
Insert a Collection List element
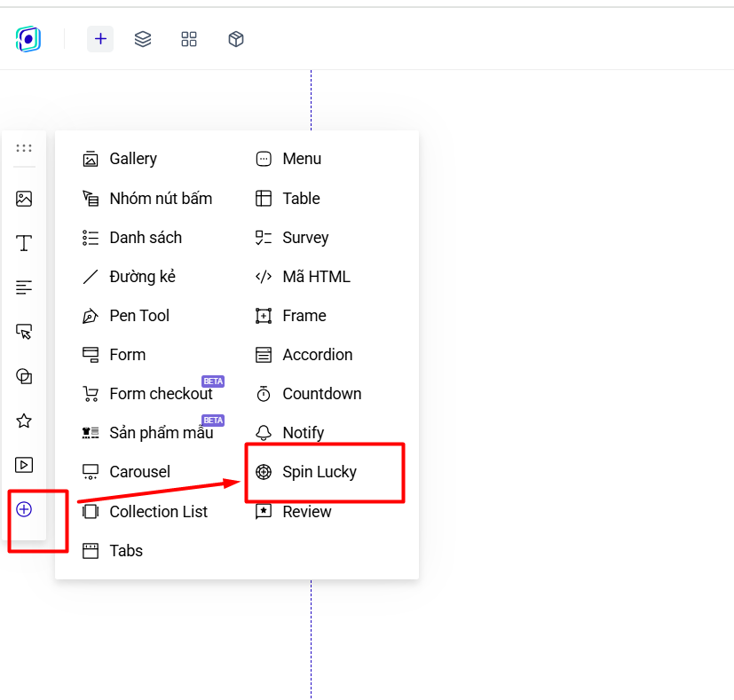(145, 511)
